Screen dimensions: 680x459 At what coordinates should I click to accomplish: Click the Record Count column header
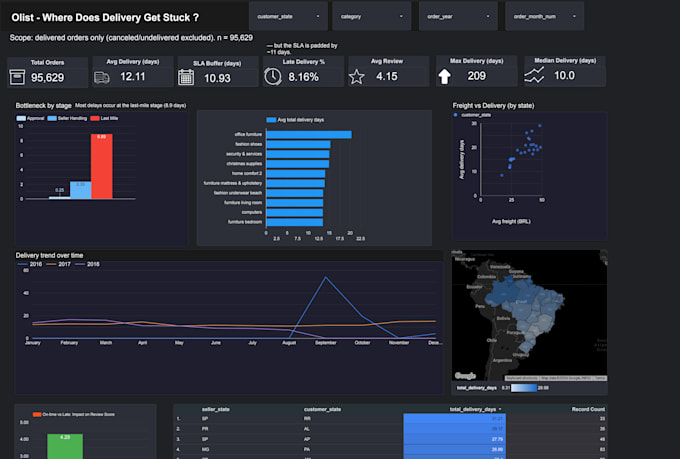588,409
